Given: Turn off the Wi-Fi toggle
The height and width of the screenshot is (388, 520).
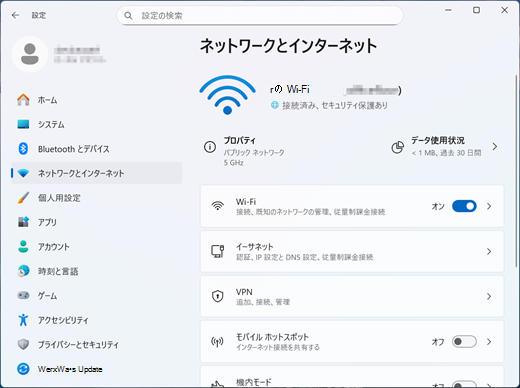Looking at the screenshot, I should (x=464, y=206).
